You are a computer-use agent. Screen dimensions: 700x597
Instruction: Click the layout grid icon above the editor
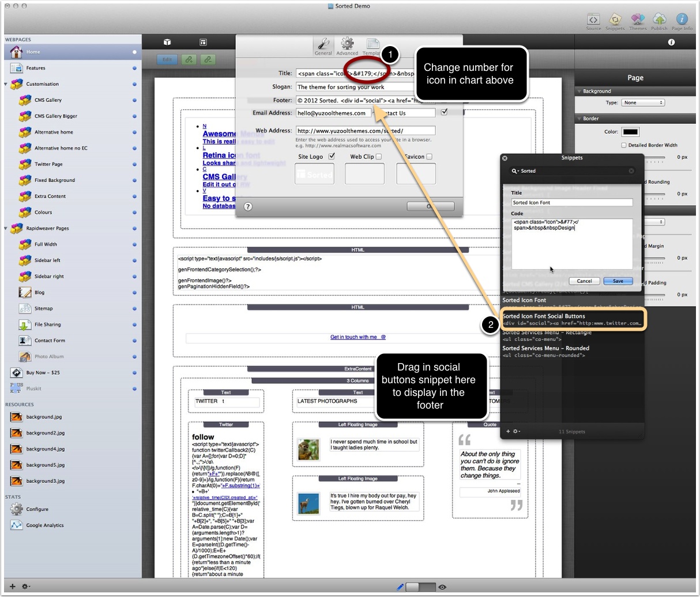203,42
